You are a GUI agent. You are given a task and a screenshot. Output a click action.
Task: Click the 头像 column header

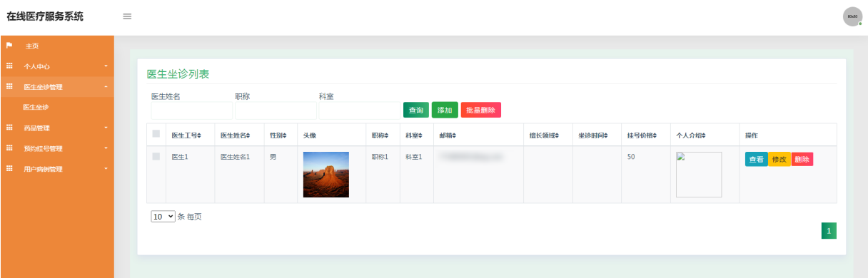[309, 135]
